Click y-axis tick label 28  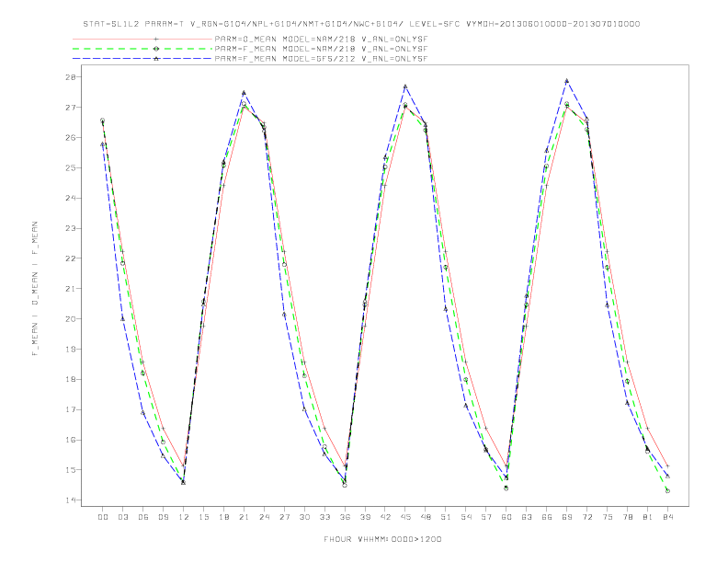pos(71,77)
